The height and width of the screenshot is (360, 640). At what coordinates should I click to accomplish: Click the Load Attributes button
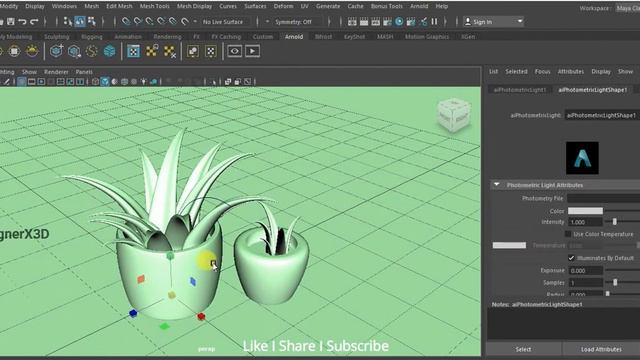[601, 349]
